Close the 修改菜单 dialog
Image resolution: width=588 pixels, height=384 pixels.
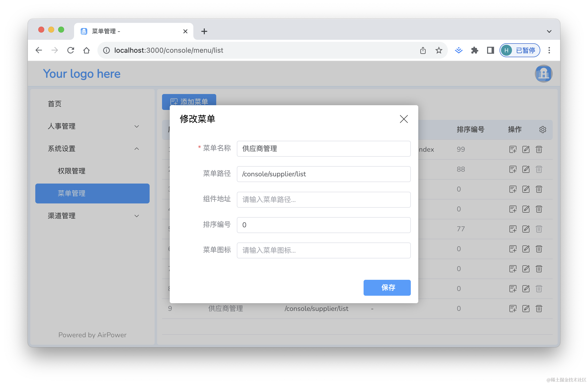[404, 119]
